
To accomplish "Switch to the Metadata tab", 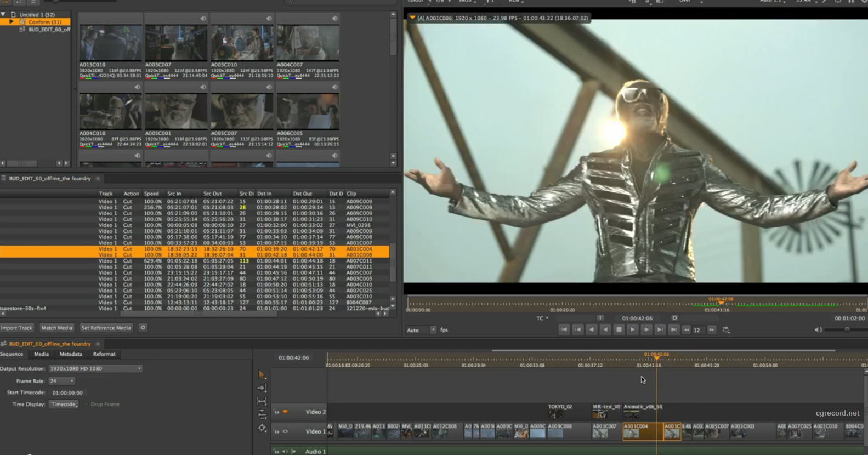I will 71,354.
